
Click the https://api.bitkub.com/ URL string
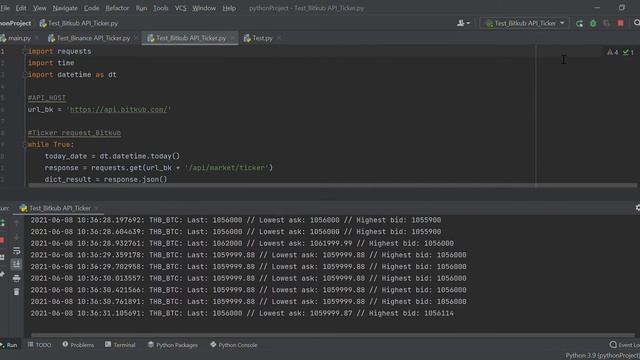tap(118, 109)
